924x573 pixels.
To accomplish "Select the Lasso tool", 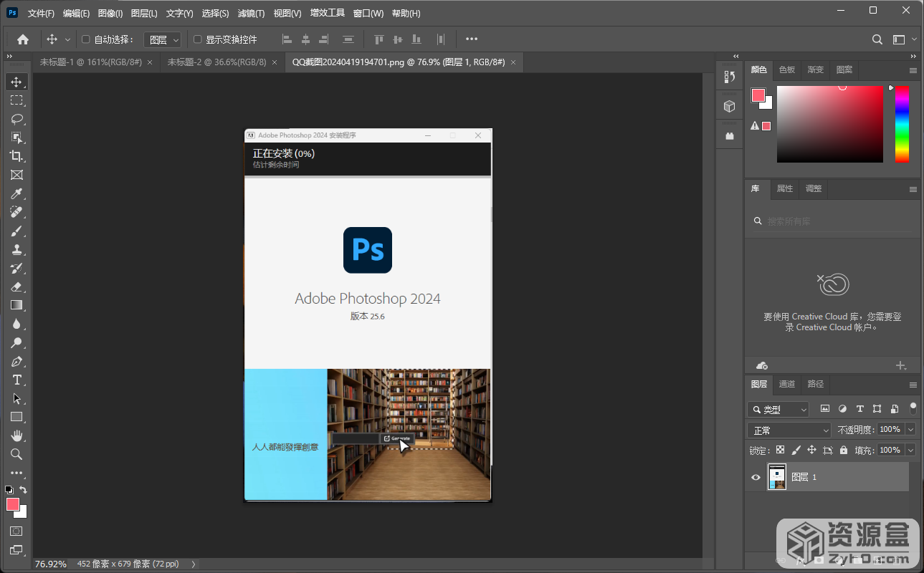I will point(16,119).
